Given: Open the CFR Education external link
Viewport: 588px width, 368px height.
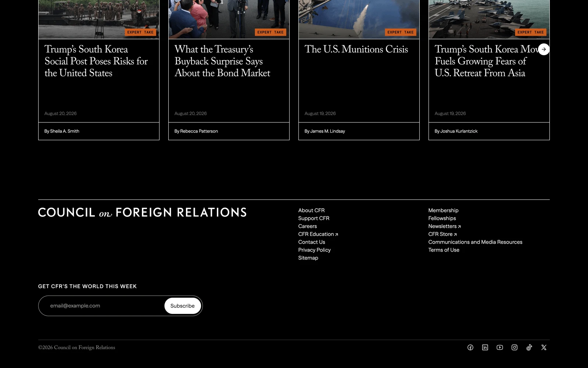Looking at the screenshot, I should point(318,234).
